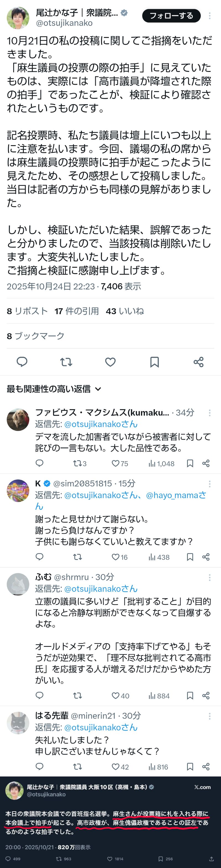Repost the main post
The width and height of the screenshot is (221, 868).
66,362
